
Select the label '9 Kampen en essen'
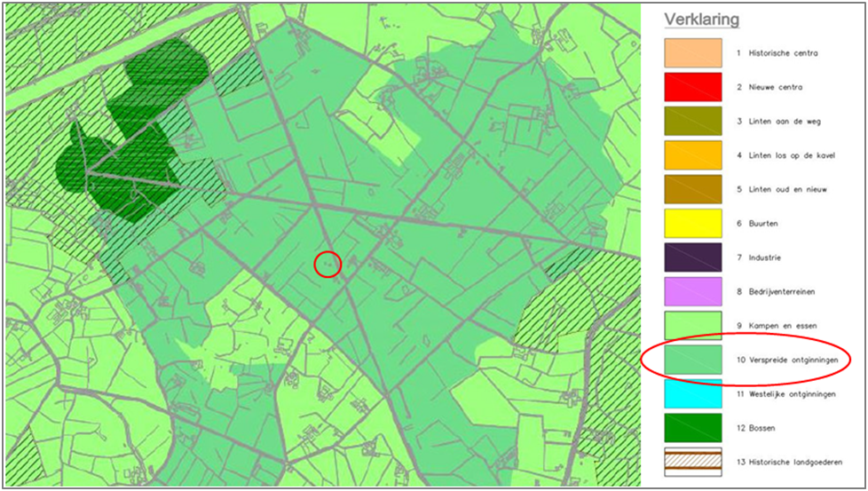(776, 326)
